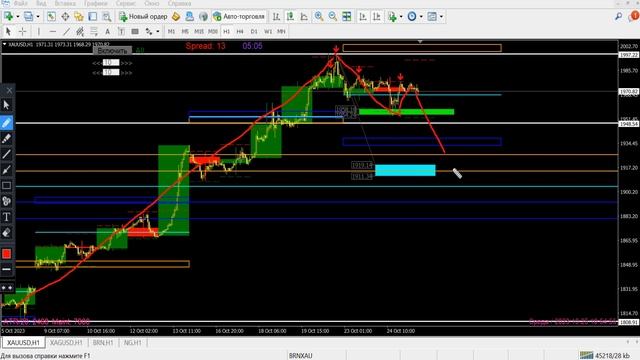The height and width of the screenshot is (360, 640).
Task: Switch timeframe to M1
Action: [171, 31]
